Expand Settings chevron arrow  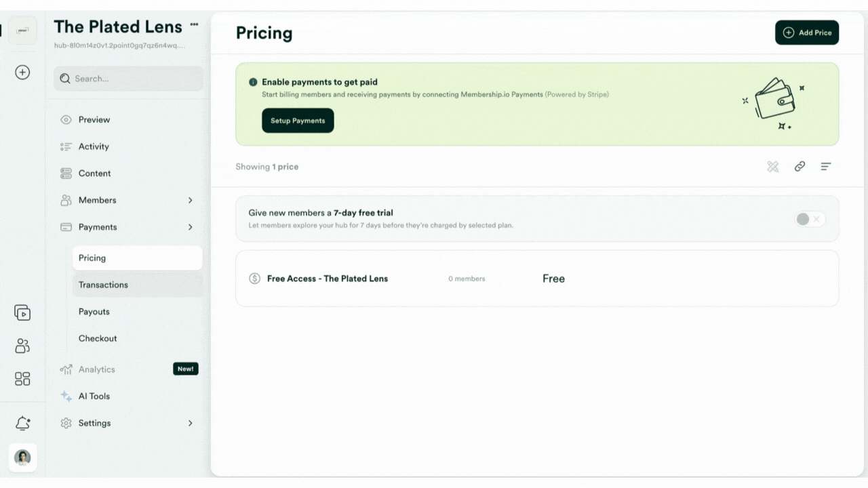[190, 423]
